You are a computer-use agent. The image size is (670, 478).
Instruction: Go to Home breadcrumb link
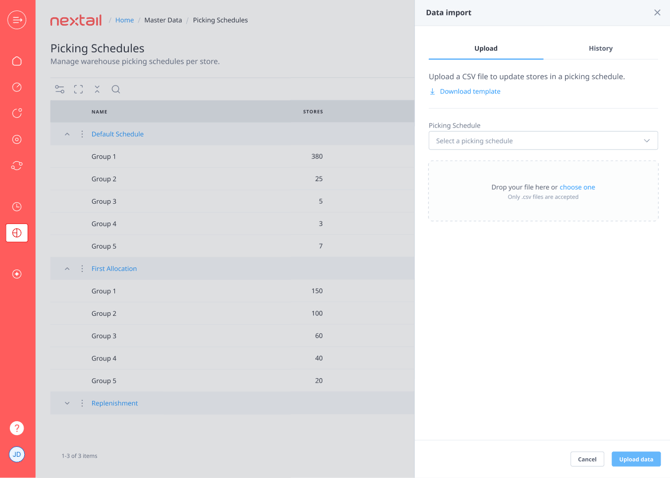(124, 20)
